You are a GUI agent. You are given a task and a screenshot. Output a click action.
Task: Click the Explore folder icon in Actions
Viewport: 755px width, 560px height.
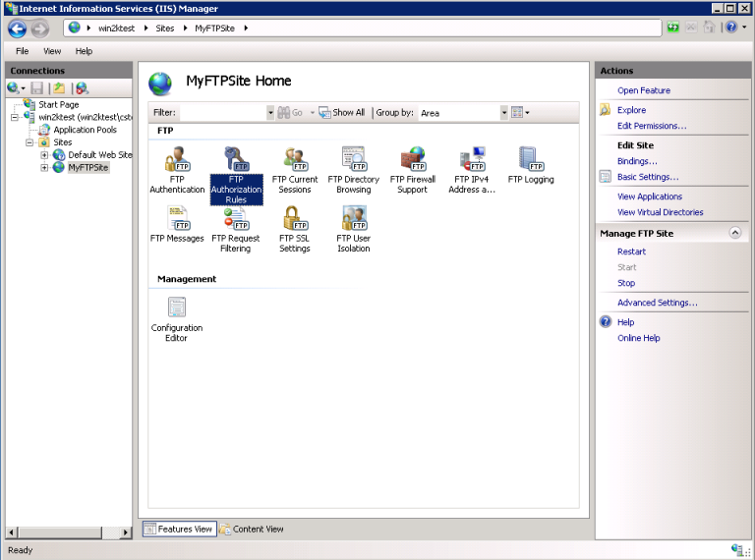606,110
